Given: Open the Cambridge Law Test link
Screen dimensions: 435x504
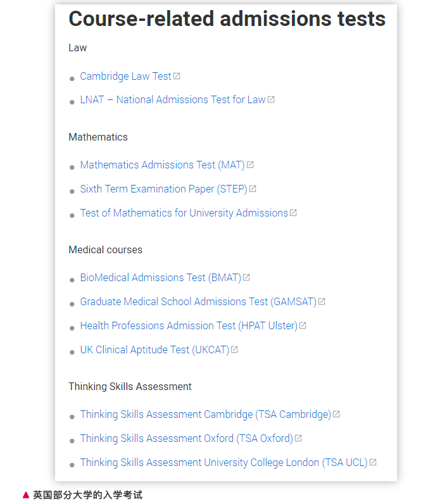Looking at the screenshot, I should pos(125,77).
